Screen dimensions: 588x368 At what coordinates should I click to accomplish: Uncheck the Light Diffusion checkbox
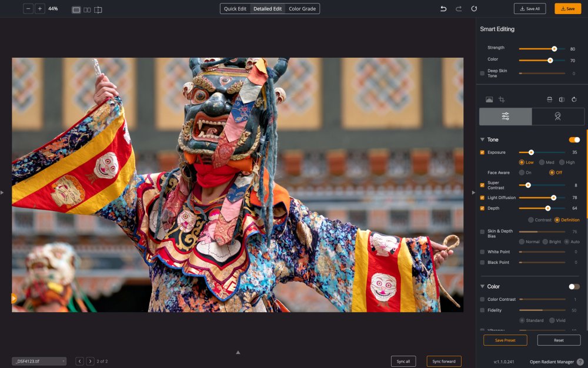[482, 197]
